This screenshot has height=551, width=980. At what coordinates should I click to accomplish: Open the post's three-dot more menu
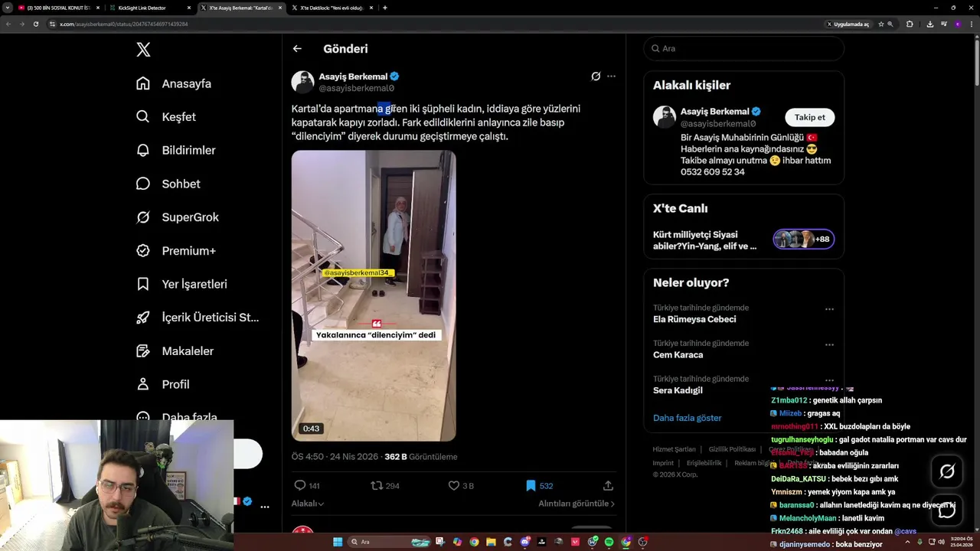click(611, 77)
